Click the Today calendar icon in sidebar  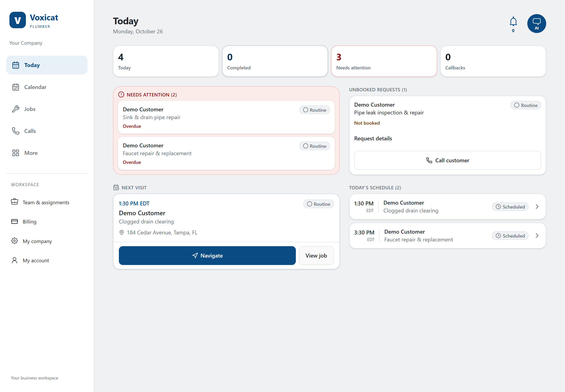(x=16, y=65)
